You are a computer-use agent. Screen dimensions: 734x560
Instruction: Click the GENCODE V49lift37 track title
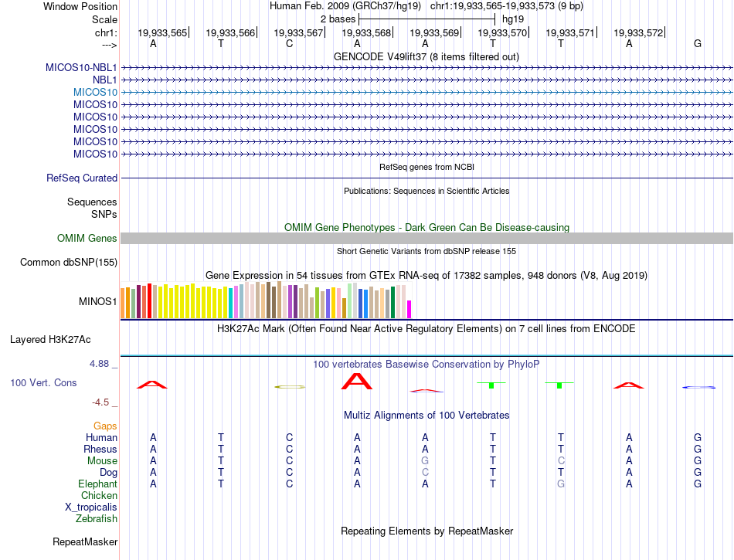tap(426, 56)
